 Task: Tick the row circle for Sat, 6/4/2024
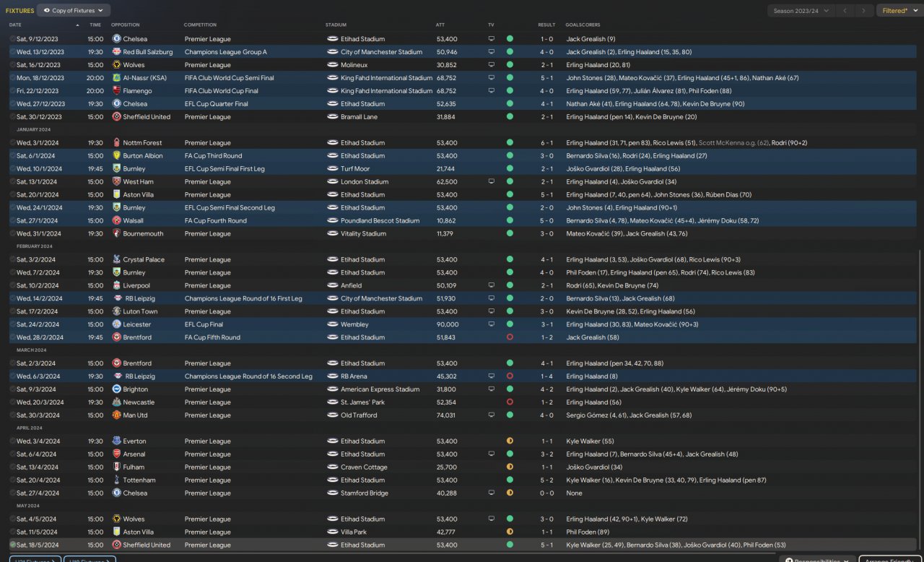[x=13, y=454]
